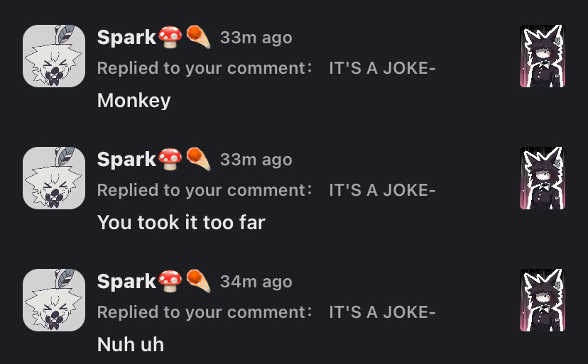Click the "34m ago" timestamp
The image size is (588, 364).
click(256, 282)
